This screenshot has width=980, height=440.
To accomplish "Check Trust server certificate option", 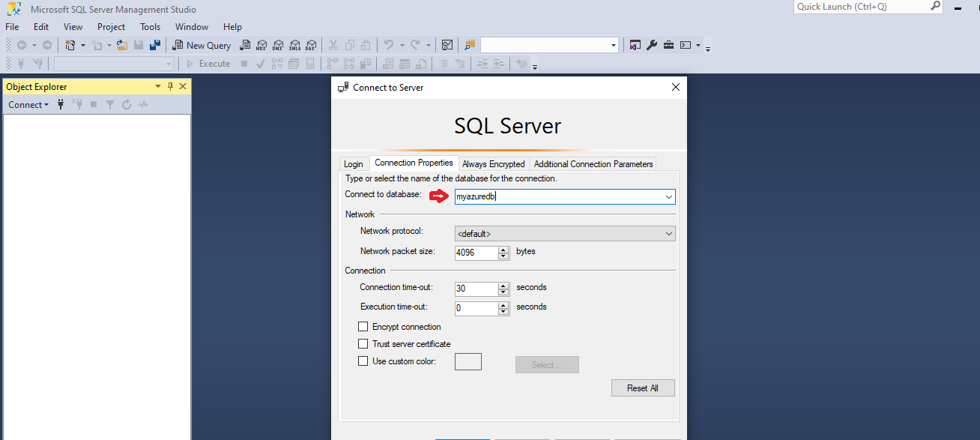I will 363,344.
